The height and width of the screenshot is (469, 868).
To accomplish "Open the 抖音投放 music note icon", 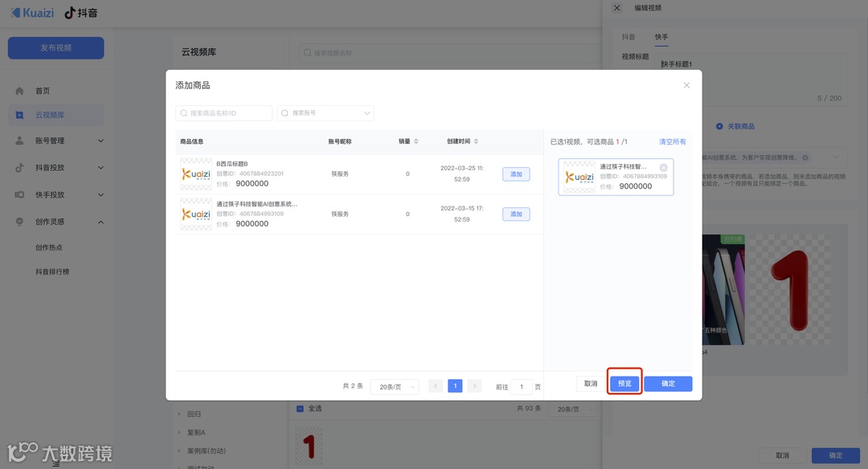I will [18, 168].
